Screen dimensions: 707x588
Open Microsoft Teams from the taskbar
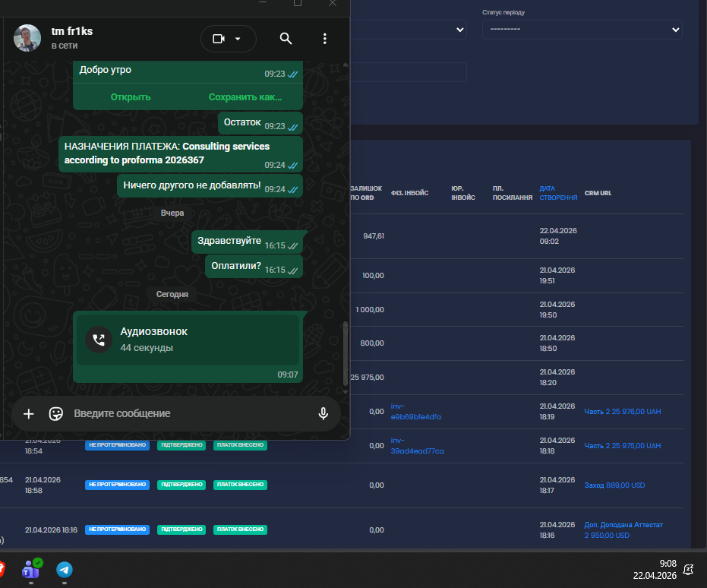tap(31, 569)
